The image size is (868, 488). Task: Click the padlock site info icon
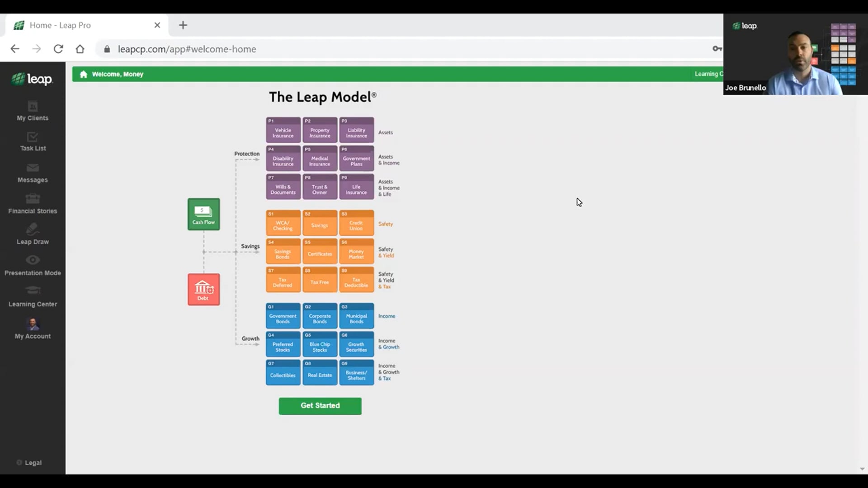click(107, 49)
